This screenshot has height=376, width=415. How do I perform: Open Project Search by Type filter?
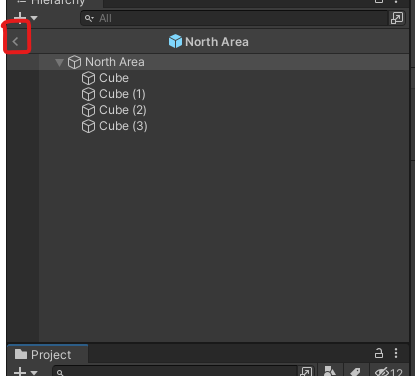click(330, 371)
